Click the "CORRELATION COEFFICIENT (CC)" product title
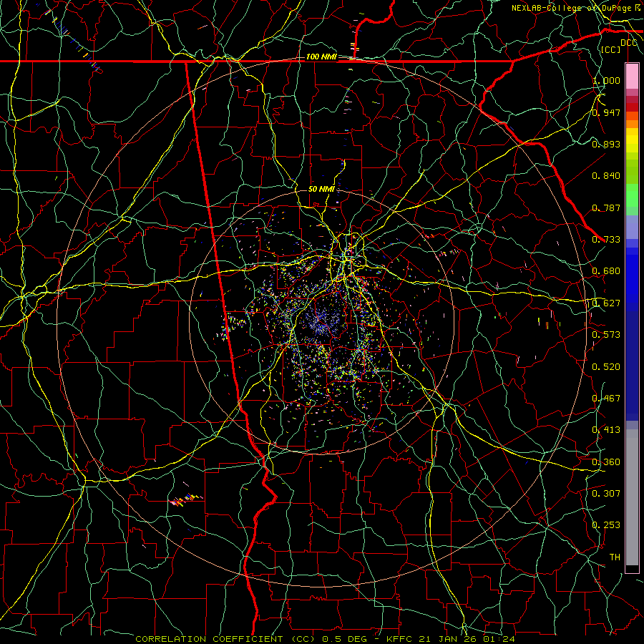This screenshot has width=644, height=644. click(225, 639)
